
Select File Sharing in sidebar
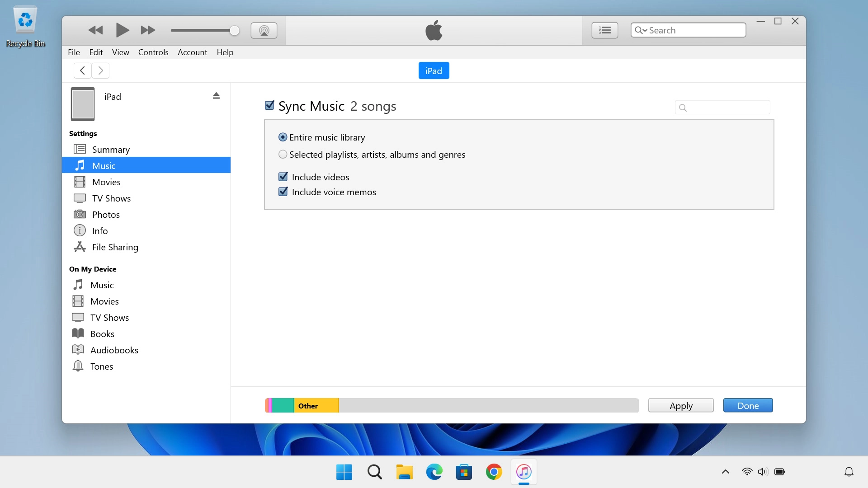point(115,247)
